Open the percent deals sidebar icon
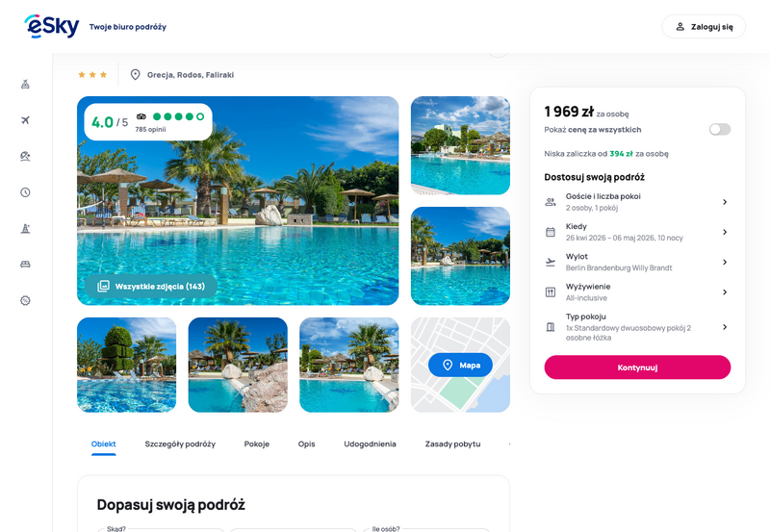 25,300
